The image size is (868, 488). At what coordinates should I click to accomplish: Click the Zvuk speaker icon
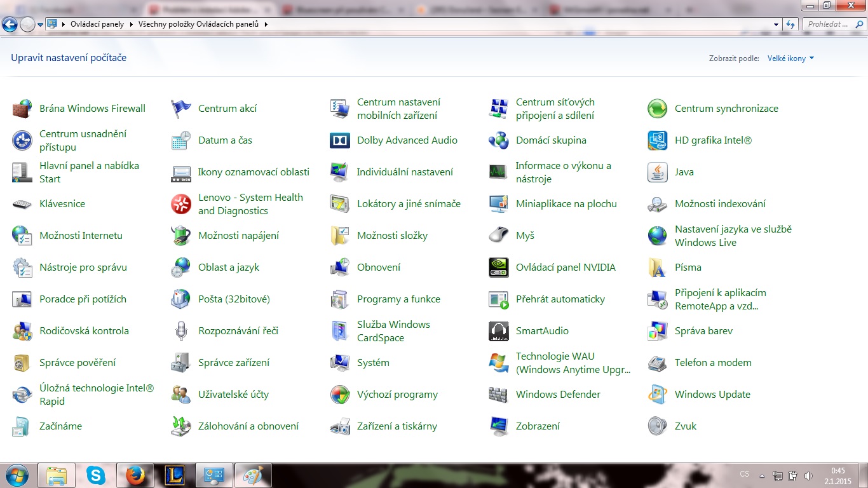(x=657, y=426)
